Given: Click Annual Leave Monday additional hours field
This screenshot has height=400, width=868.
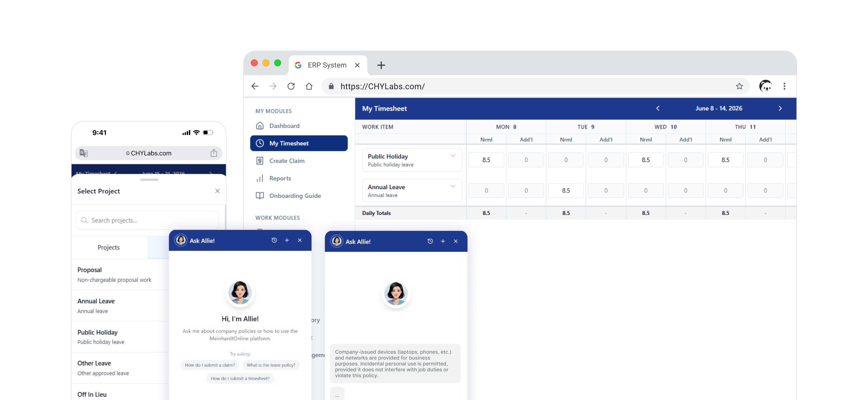Looking at the screenshot, I should tap(526, 191).
